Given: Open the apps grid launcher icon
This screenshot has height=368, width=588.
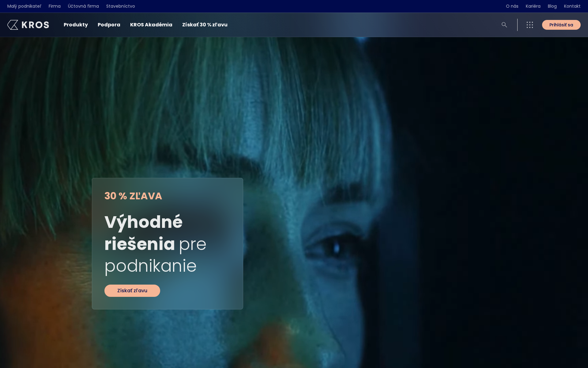Looking at the screenshot, I should click(x=530, y=25).
